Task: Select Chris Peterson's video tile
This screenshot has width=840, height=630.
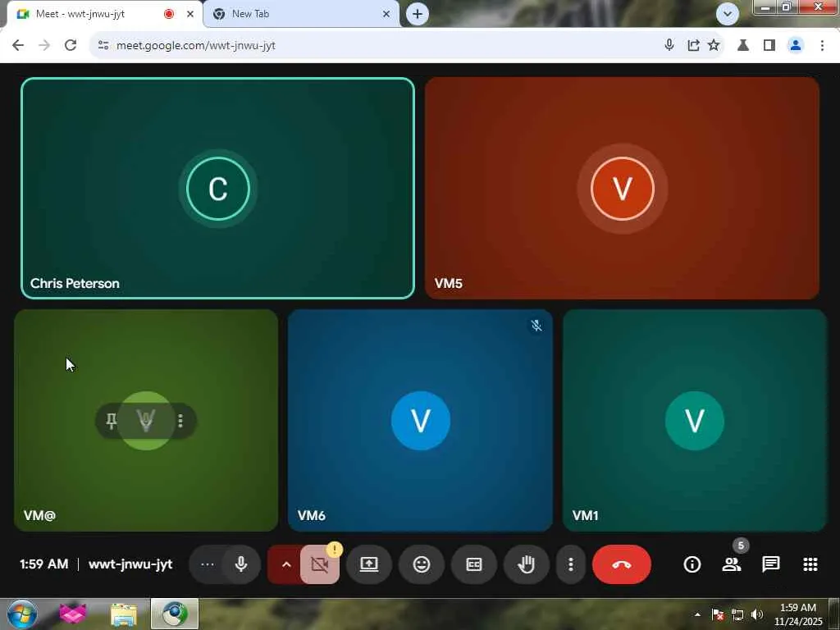Action: click(217, 188)
